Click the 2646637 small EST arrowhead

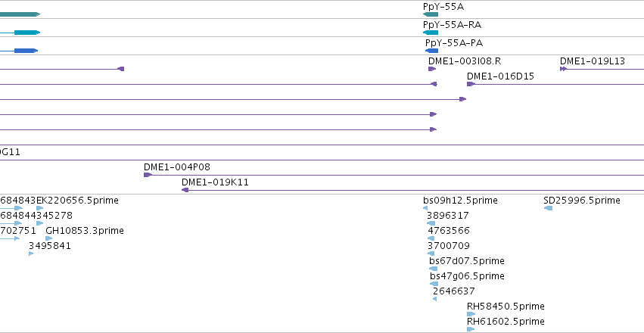[x=434, y=299]
